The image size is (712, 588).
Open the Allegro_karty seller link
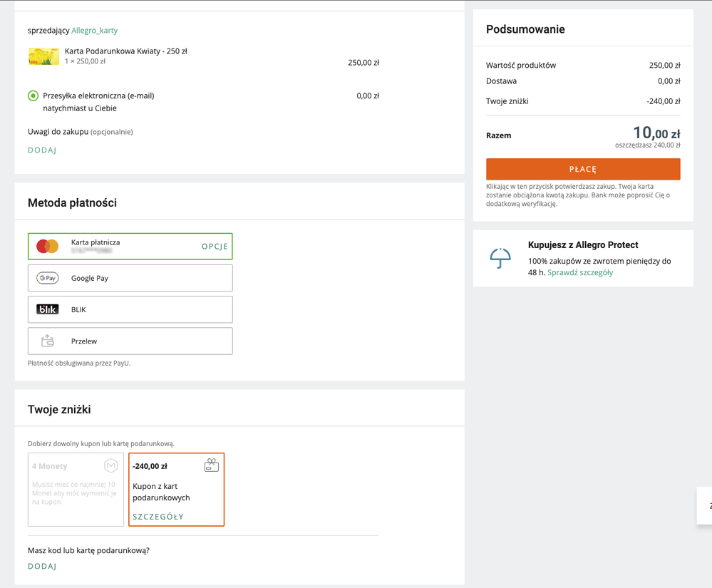pos(95,31)
